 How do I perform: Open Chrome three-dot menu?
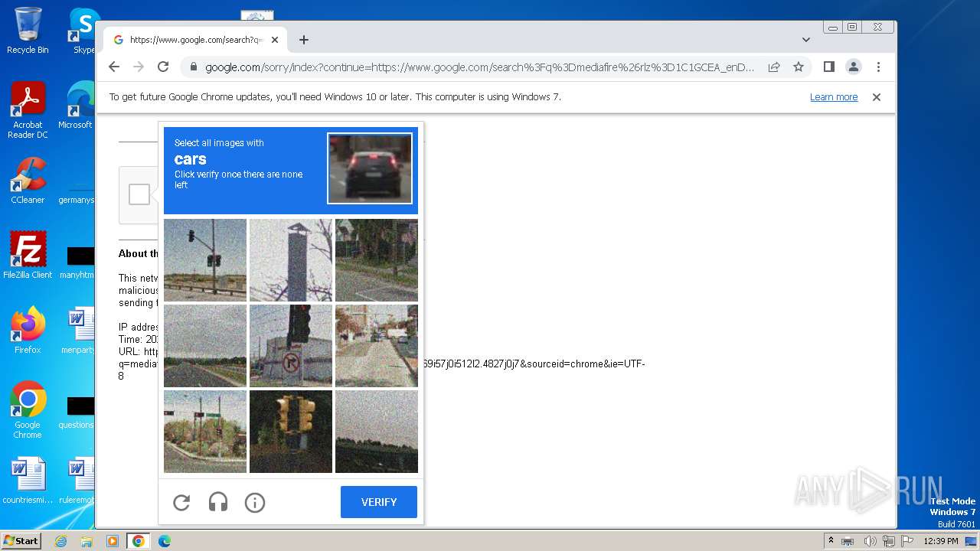[878, 67]
